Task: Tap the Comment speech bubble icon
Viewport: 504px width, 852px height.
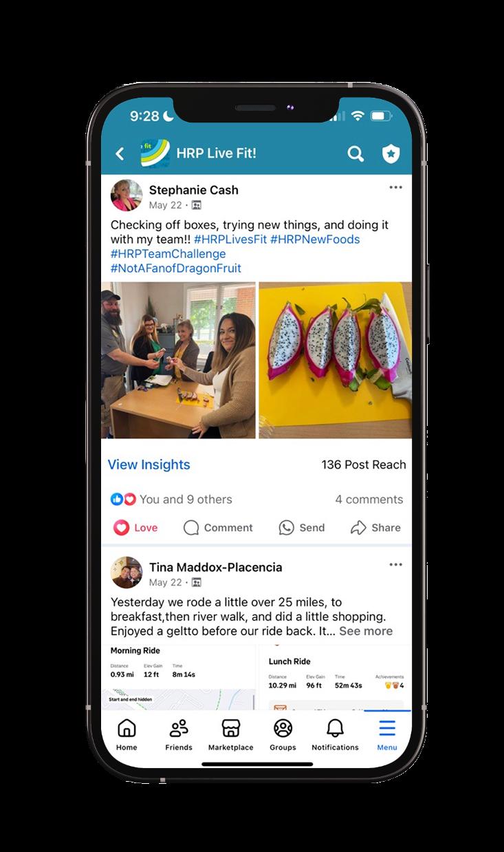Action: pyautogui.click(x=192, y=528)
